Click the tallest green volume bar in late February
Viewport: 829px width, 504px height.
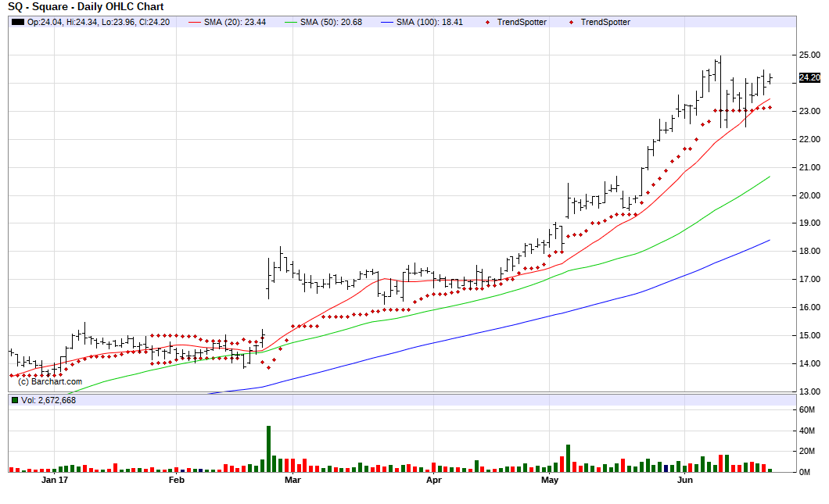click(268, 449)
